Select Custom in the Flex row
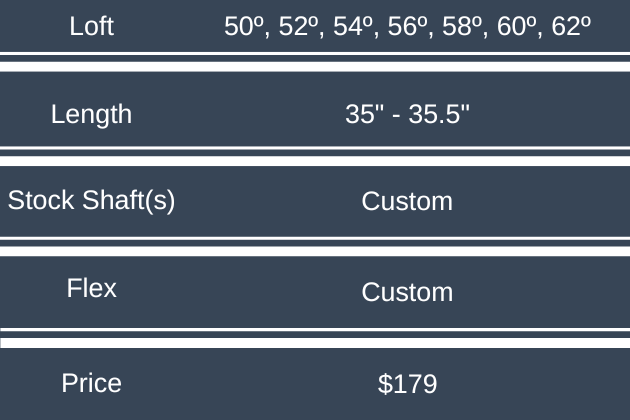The image size is (630, 420). 407,293
